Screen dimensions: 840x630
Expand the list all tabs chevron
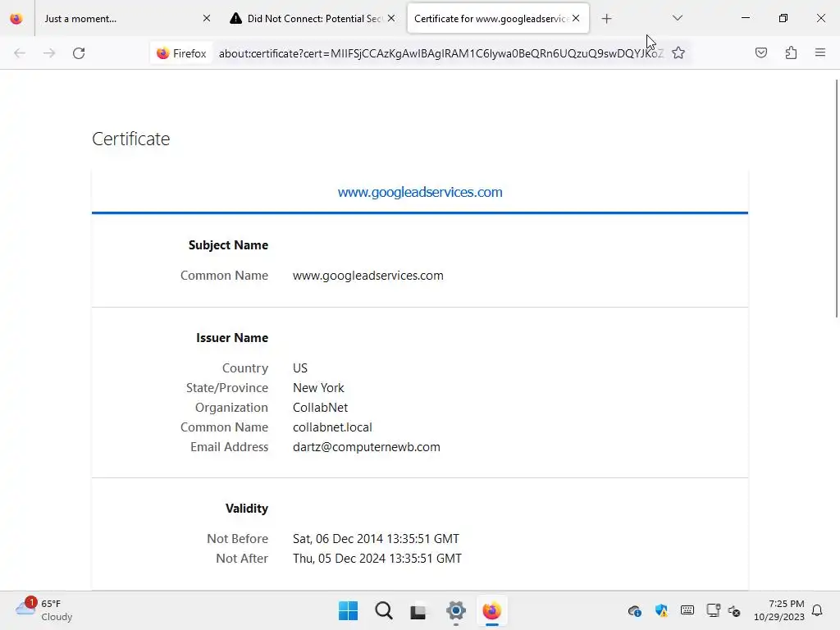677,18
